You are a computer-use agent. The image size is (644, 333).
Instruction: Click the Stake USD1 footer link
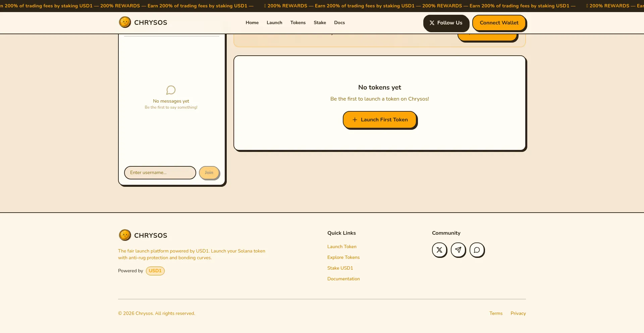(340, 268)
